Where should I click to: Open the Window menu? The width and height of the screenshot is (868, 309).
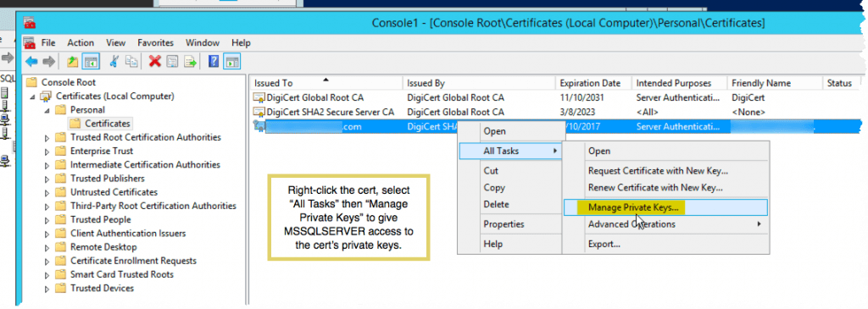tap(202, 42)
